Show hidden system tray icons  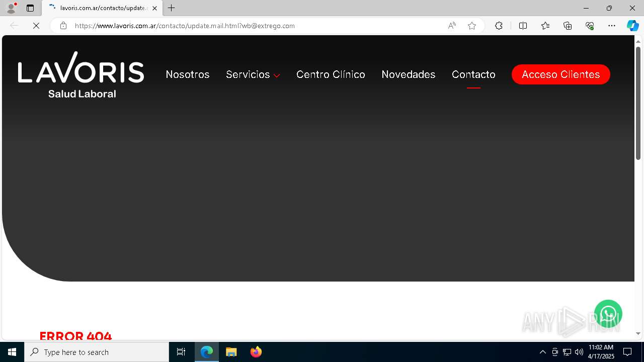tap(542, 352)
